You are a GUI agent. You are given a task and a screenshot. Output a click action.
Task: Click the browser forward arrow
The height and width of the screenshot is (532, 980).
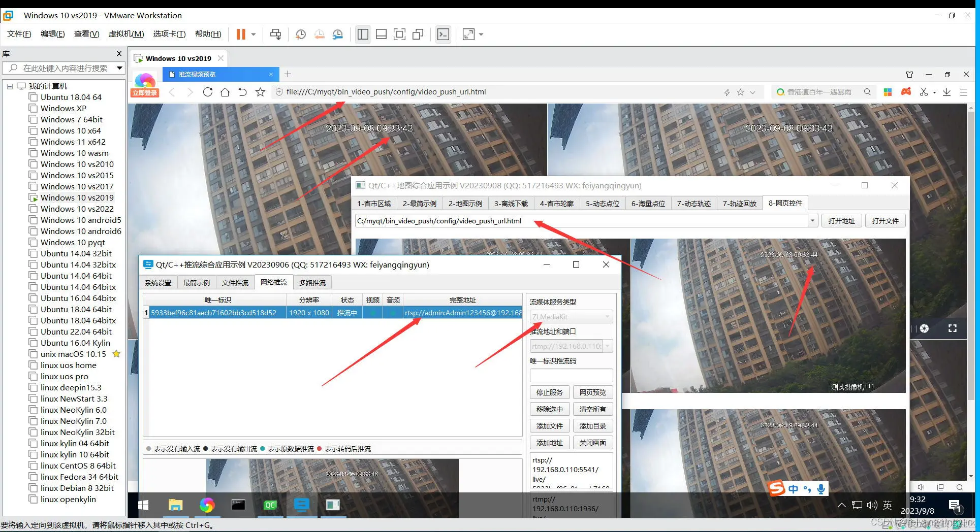(x=189, y=92)
